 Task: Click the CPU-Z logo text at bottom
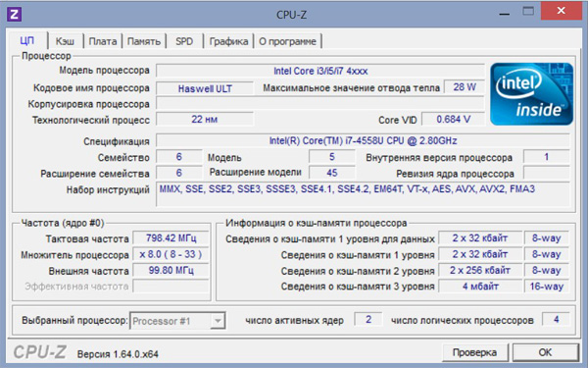40,352
